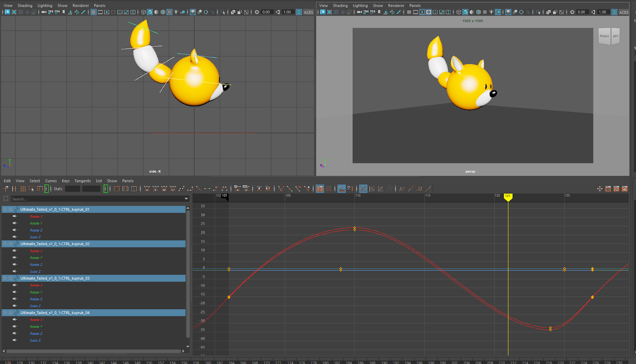Click the Frame Playback Range icon
This screenshot has height=364, width=636.
[x=125, y=189]
